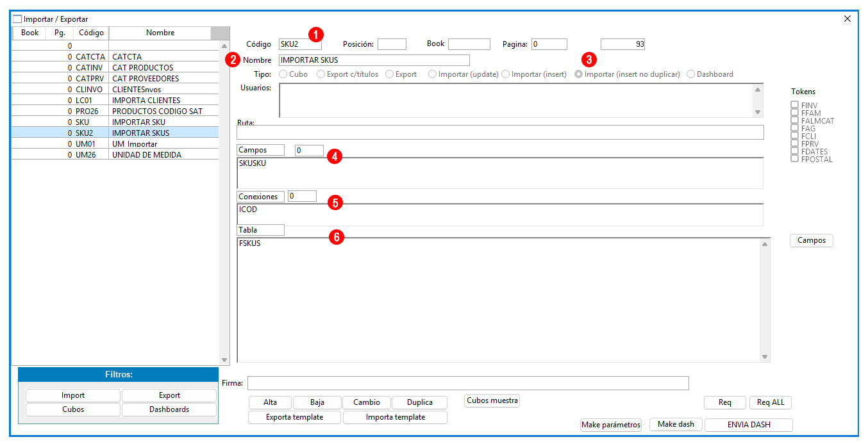The height and width of the screenshot is (444, 868).
Task: Click the Baja button
Action: tap(317, 402)
